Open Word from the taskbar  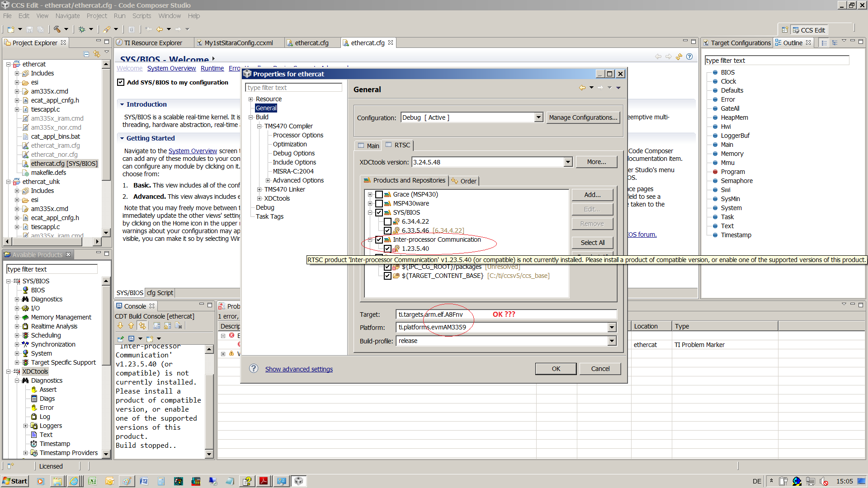[x=144, y=481]
